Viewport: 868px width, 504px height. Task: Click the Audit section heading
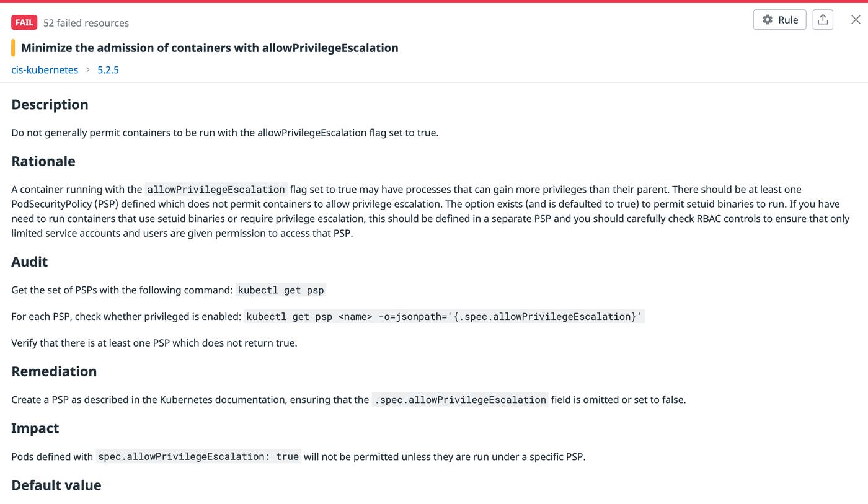click(x=29, y=262)
